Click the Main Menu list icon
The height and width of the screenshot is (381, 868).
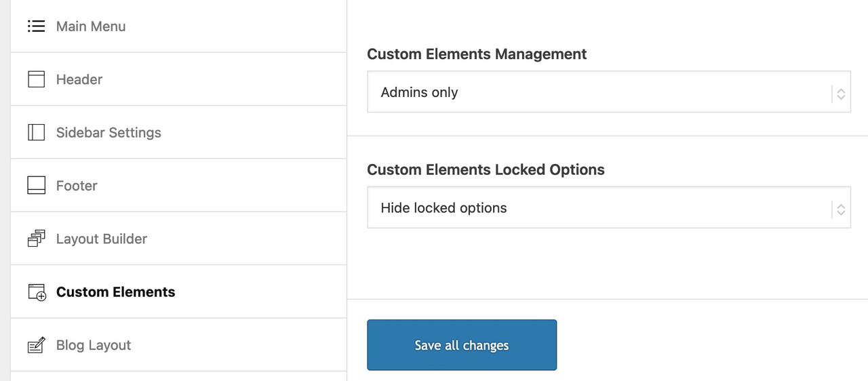click(x=36, y=26)
